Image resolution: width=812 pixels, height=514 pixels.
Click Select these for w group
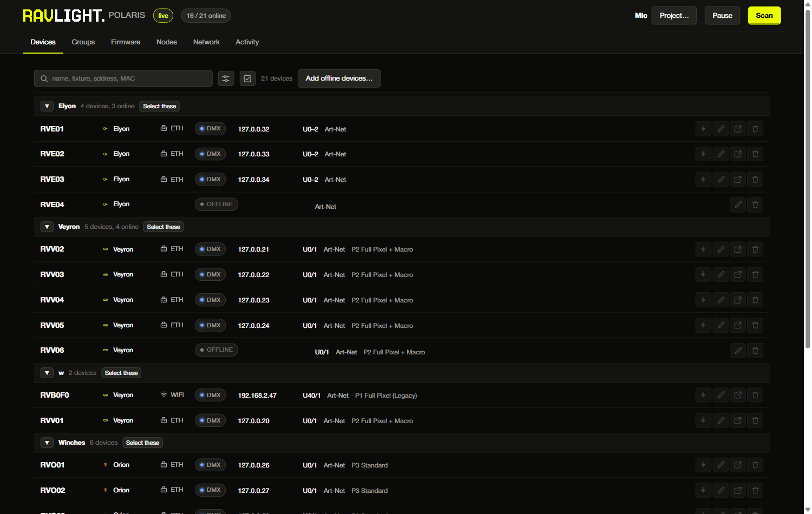(121, 373)
